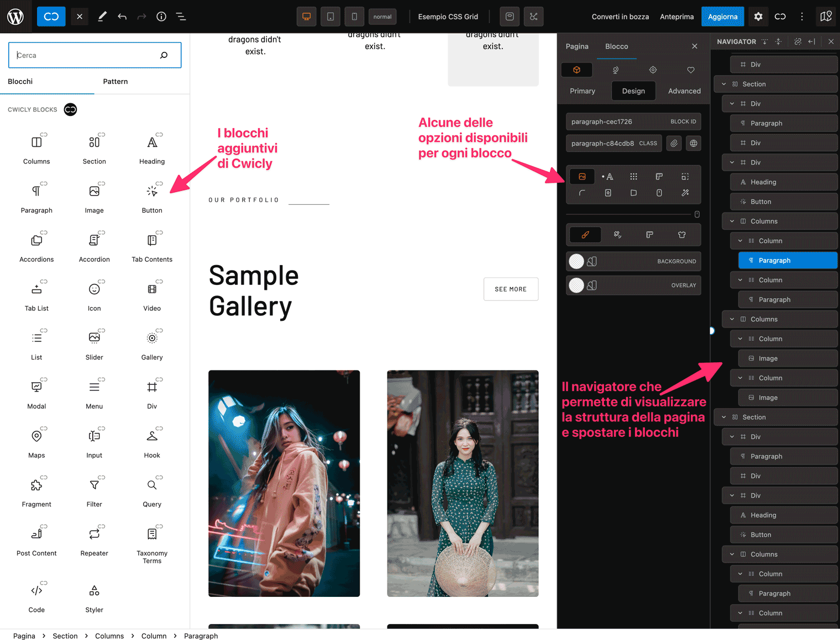Toggle the heart favorites icon
Image resolution: width=840 pixels, height=640 pixels.
tap(691, 70)
